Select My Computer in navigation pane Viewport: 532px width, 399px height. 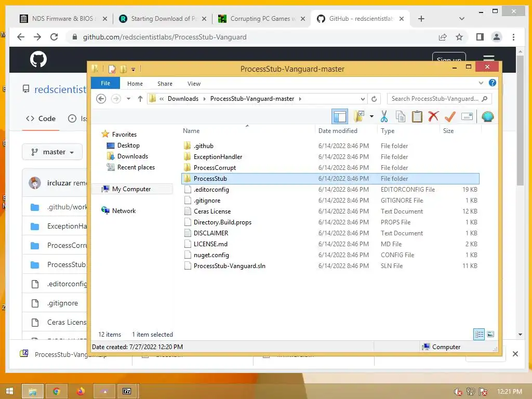tap(131, 189)
